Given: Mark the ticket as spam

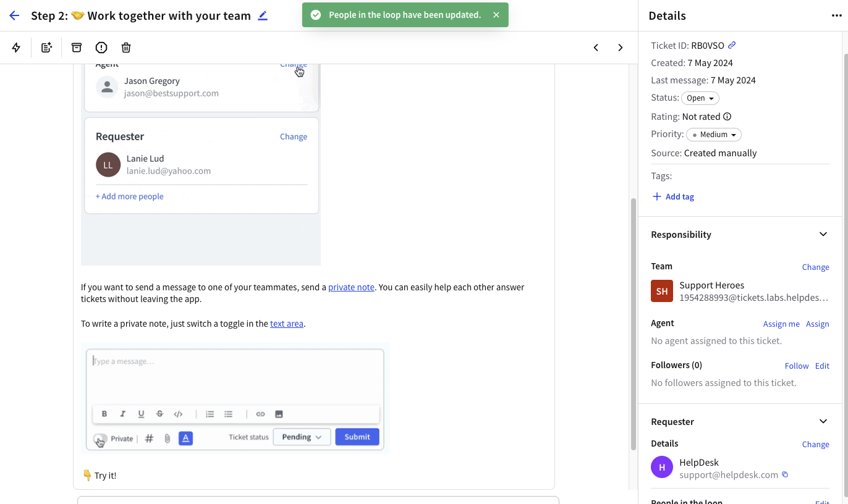Looking at the screenshot, I should point(101,48).
